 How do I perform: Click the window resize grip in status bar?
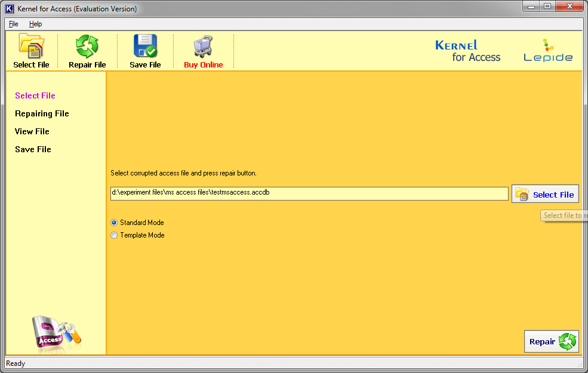pyautogui.click(x=580, y=365)
